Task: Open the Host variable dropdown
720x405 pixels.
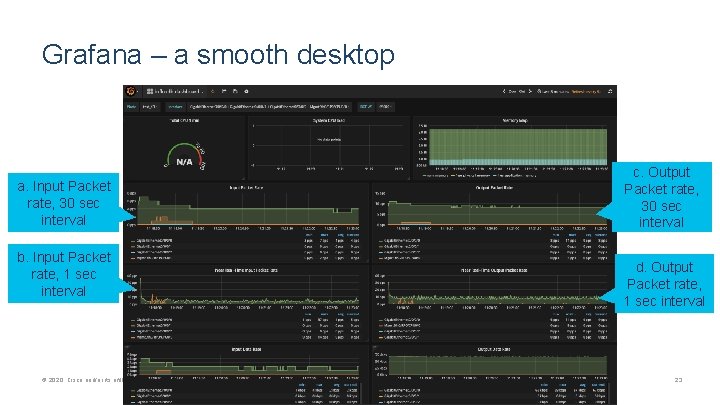Action: (x=150, y=107)
